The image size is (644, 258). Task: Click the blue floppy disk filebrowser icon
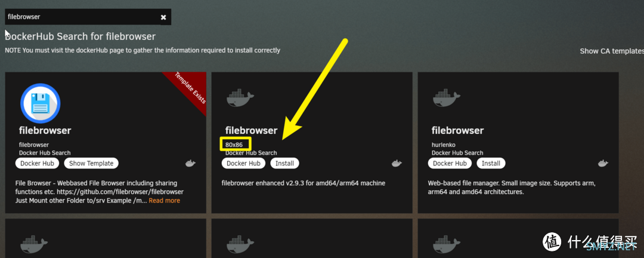(41, 103)
